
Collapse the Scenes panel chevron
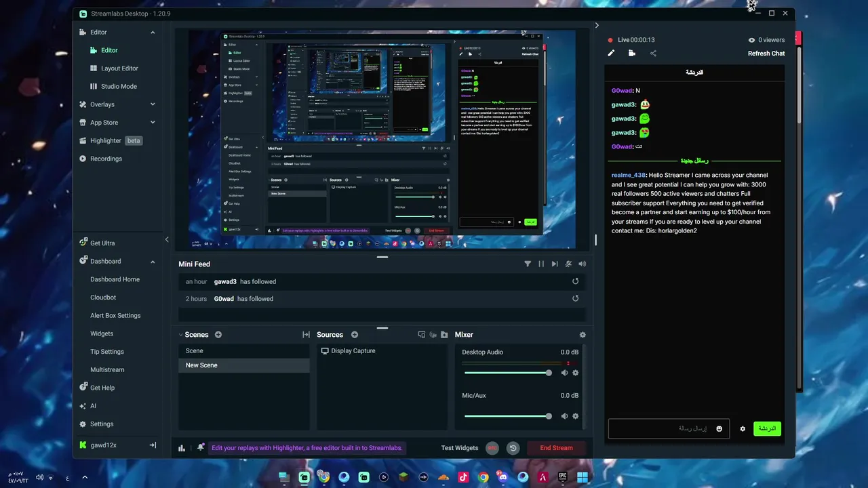181,335
